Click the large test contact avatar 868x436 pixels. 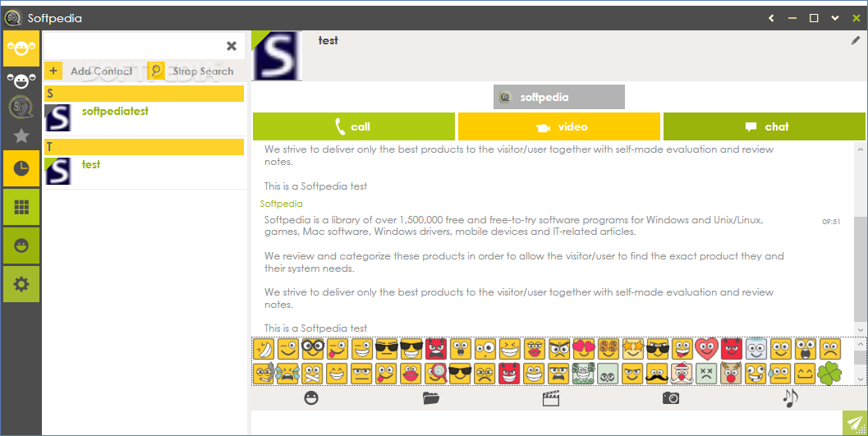click(x=277, y=56)
